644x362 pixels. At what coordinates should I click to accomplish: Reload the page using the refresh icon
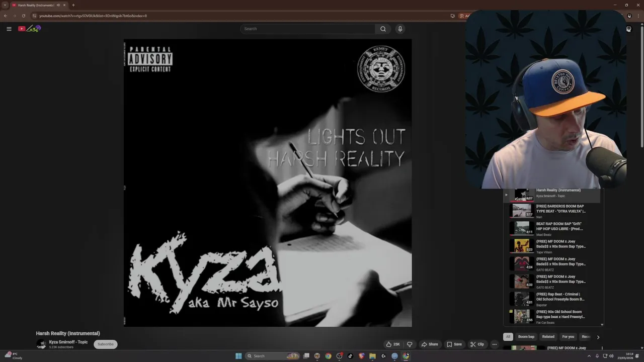pyautogui.click(x=23, y=16)
